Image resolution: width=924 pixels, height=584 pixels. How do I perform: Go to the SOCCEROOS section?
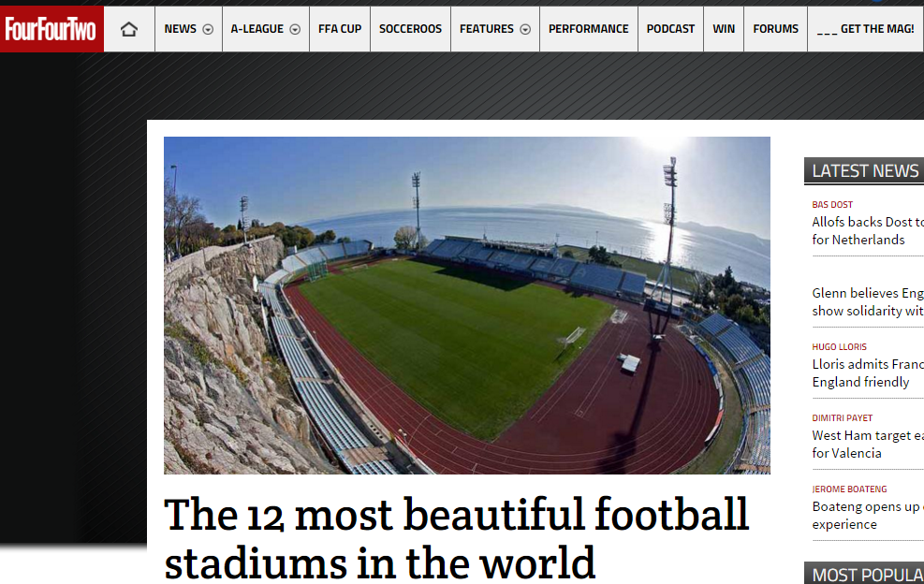(x=410, y=29)
